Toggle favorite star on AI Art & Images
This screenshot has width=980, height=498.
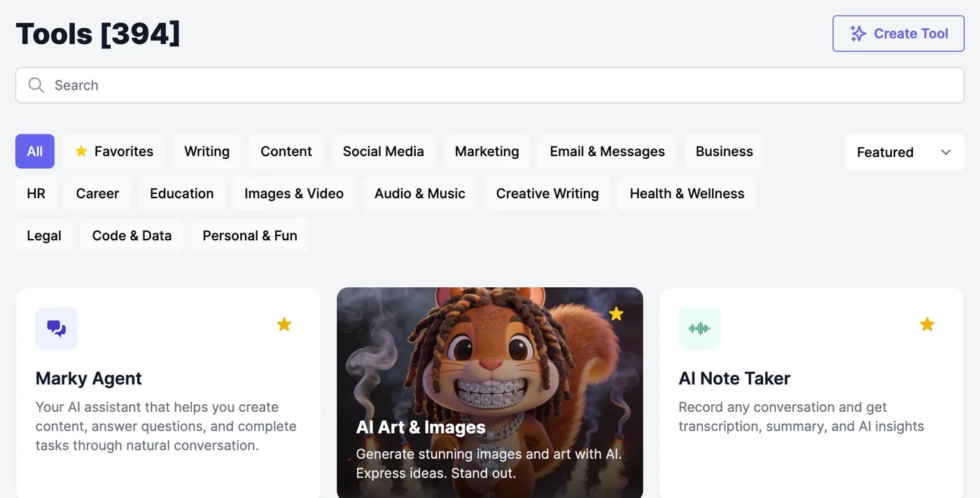pyautogui.click(x=616, y=314)
